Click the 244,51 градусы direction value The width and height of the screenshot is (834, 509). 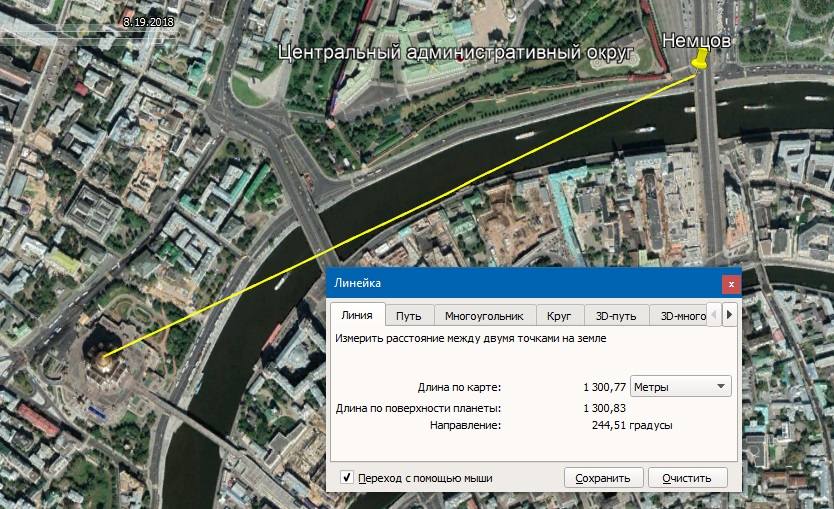click(x=632, y=425)
